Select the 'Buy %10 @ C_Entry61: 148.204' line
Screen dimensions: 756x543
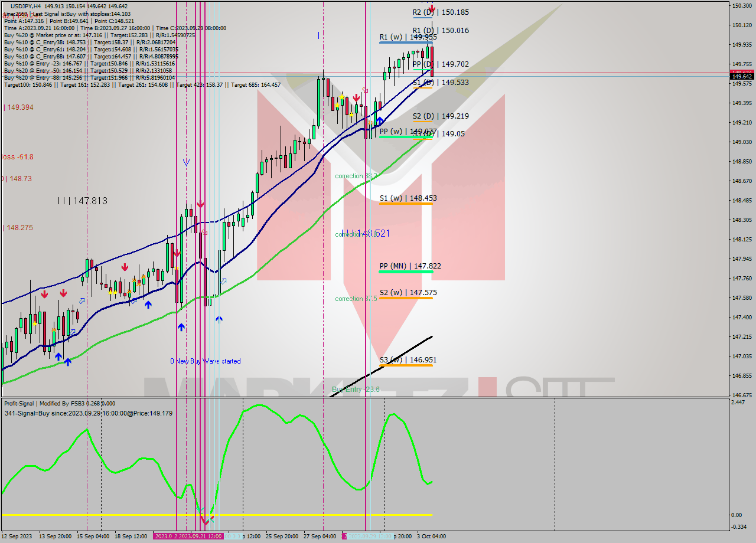tap(90, 49)
